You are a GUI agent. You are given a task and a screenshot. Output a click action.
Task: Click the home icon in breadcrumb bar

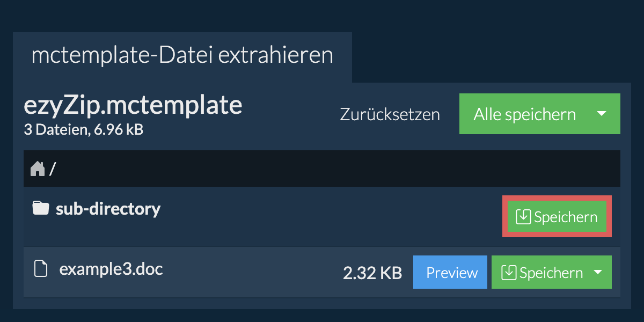(38, 169)
